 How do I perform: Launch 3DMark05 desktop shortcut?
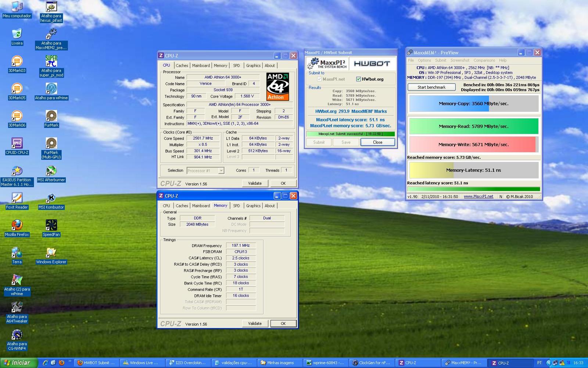coord(17,92)
